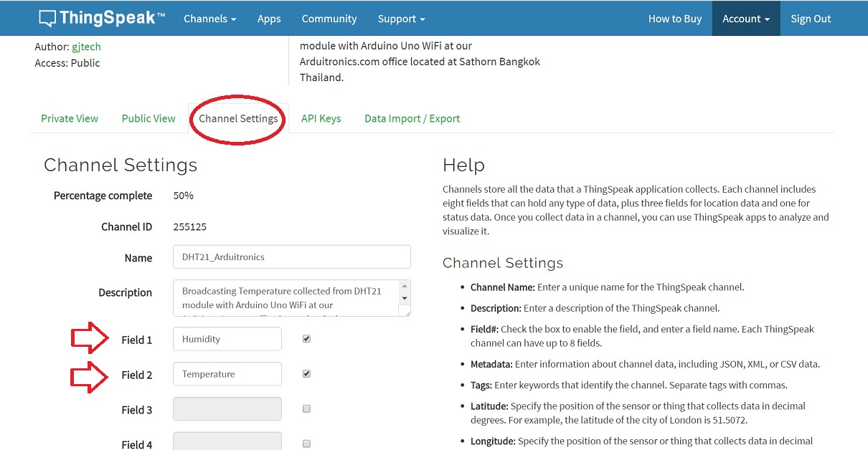Screen dimensions: 868x450
Task: Click the ThingSpeak logo
Action: tap(102, 18)
